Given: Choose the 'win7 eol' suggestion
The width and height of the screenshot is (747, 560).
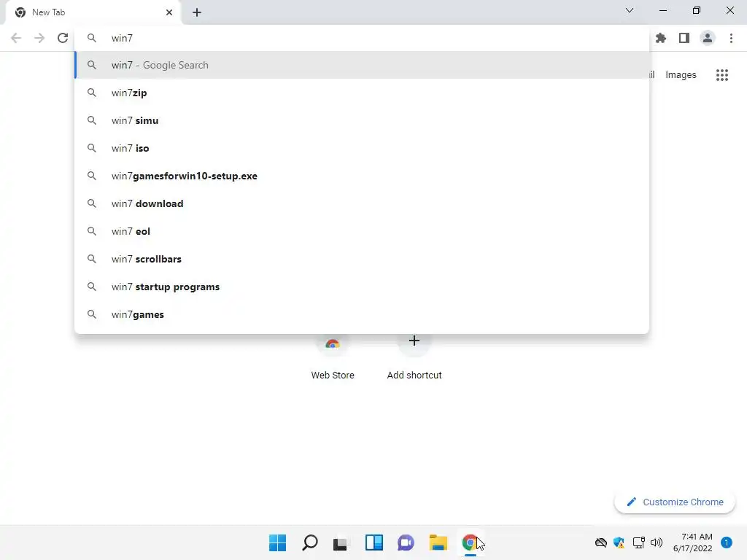Looking at the screenshot, I should point(362,231).
